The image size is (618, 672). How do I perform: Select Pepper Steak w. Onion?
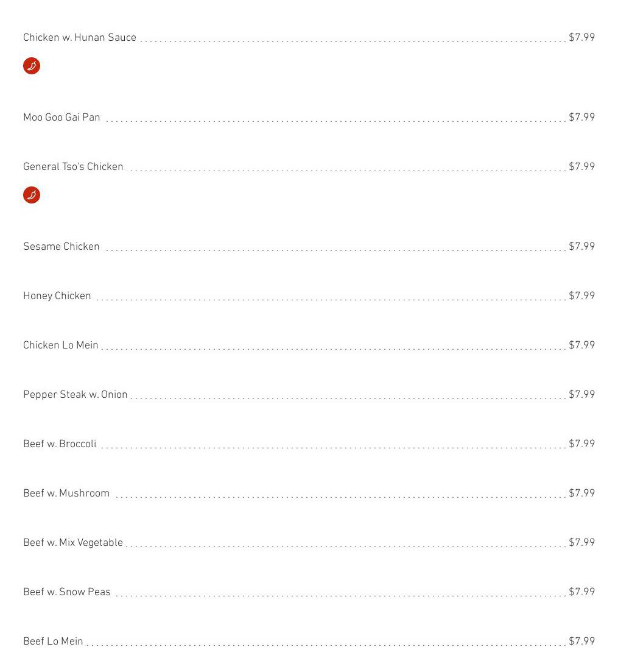75,395
